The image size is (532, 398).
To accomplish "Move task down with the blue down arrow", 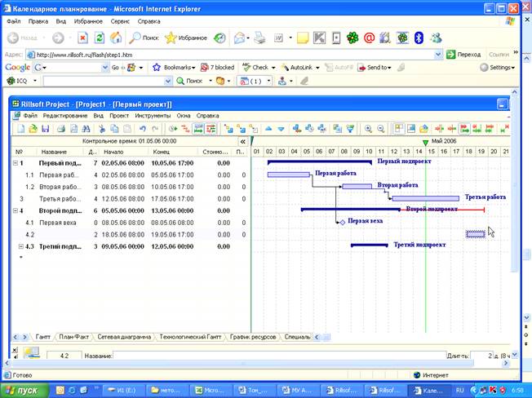I will [281, 129].
